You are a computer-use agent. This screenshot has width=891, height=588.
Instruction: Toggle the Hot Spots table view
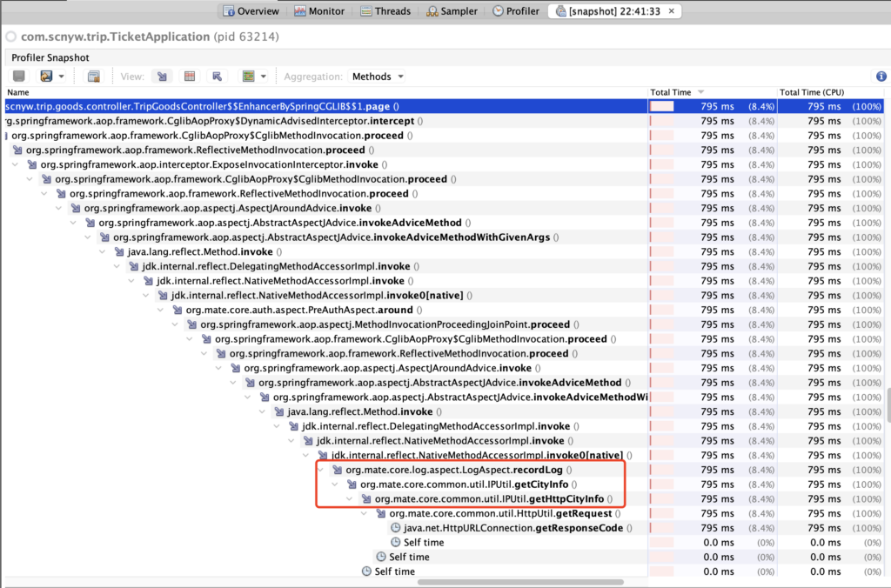coord(189,77)
